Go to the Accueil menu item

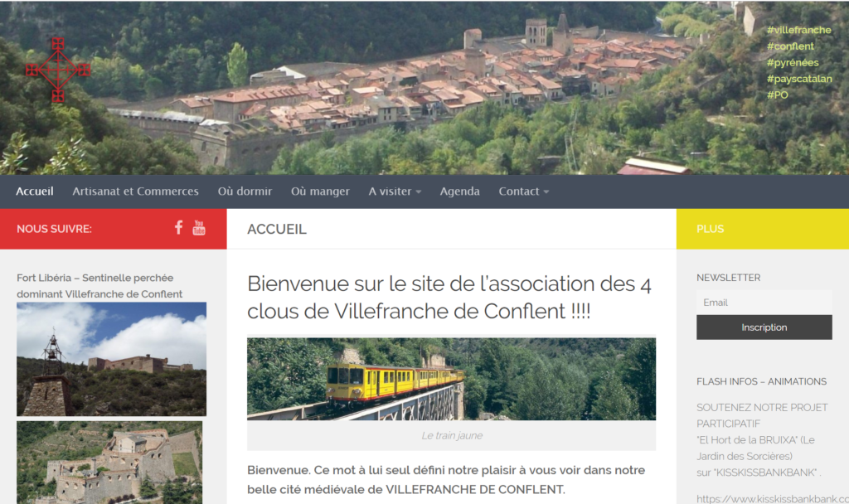[35, 191]
